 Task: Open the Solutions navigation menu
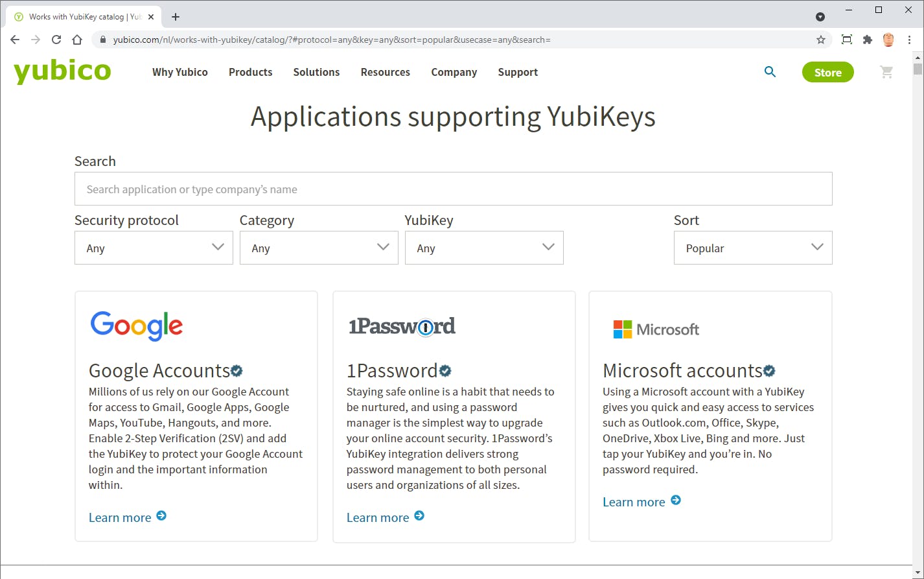(316, 72)
